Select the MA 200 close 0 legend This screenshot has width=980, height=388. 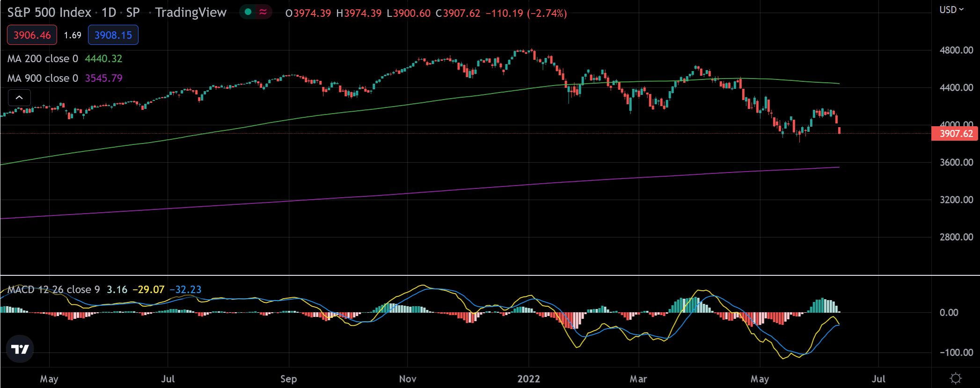tap(43, 59)
